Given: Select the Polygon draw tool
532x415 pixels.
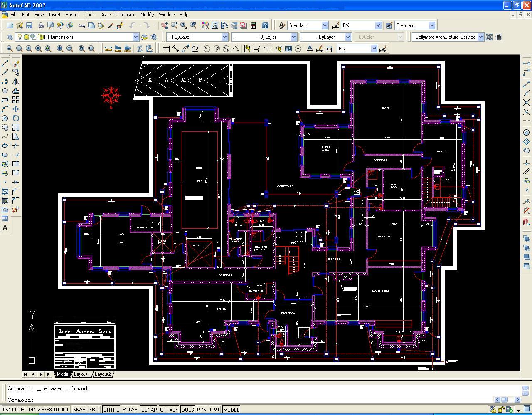Looking at the screenshot, I should tap(5, 91).
